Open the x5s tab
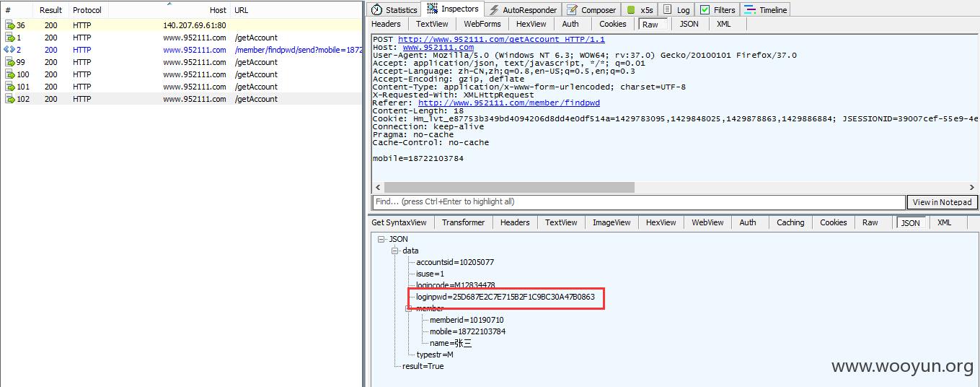Image resolution: width=980 pixels, height=387 pixels. pyautogui.click(x=640, y=10)
